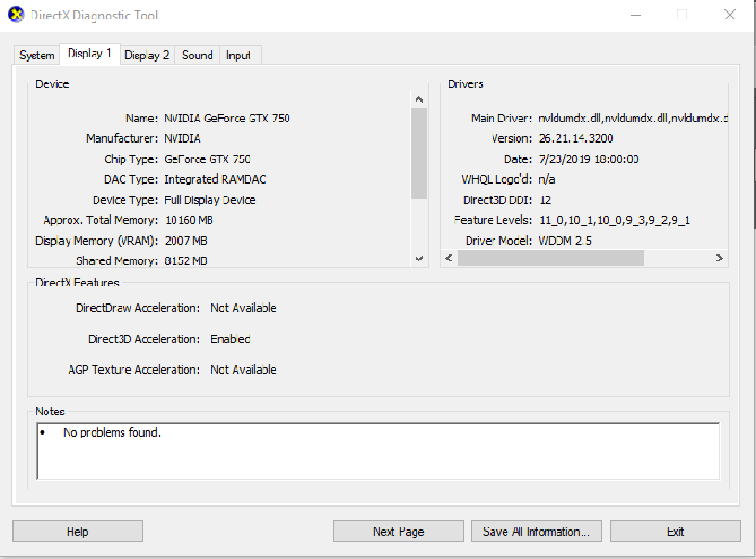This screenshot has width=756, height=559.
Task: Switch to the System tab
Action: tap(35, 55)
